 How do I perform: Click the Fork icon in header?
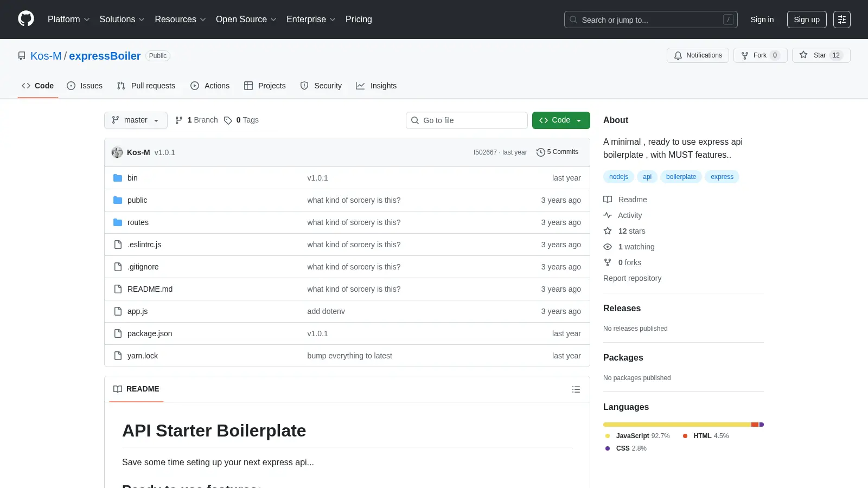(745, 55)
